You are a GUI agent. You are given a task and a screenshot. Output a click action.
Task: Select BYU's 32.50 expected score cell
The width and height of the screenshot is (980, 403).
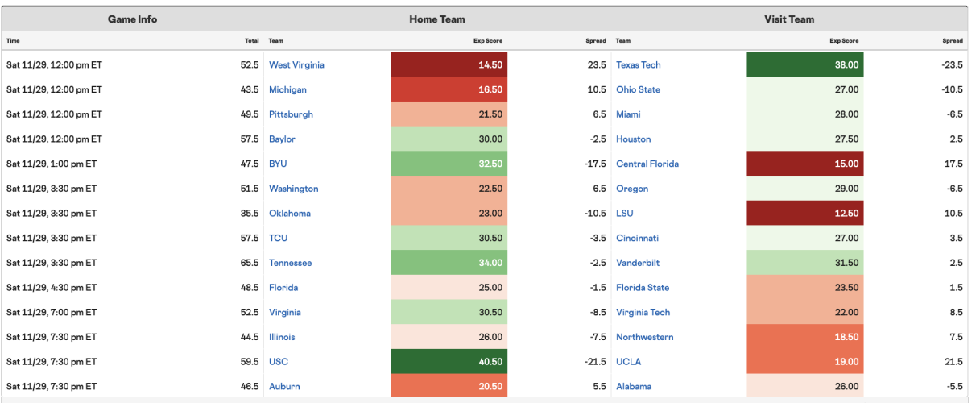tap(449, 164)
